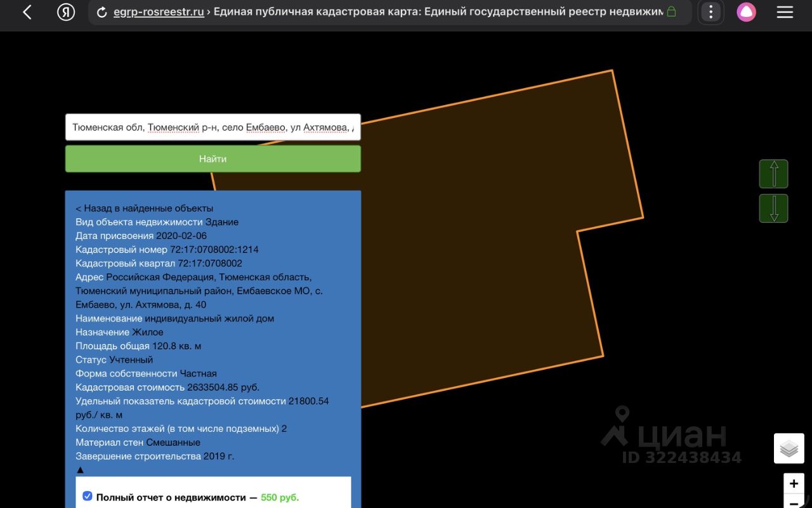Click the assignment date 2020-02-06
The width and height of the screenshot is (812, 508).
tap(181, 235)
